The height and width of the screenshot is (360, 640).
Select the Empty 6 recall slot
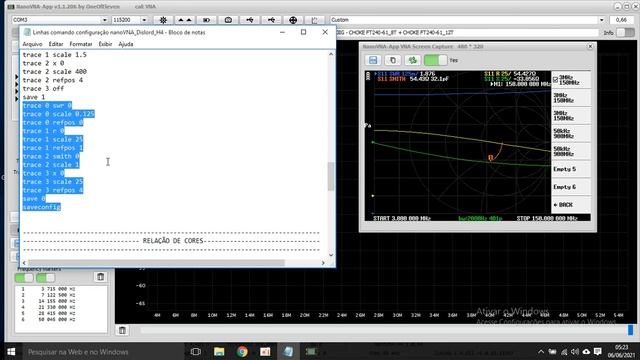click(571, 187)
